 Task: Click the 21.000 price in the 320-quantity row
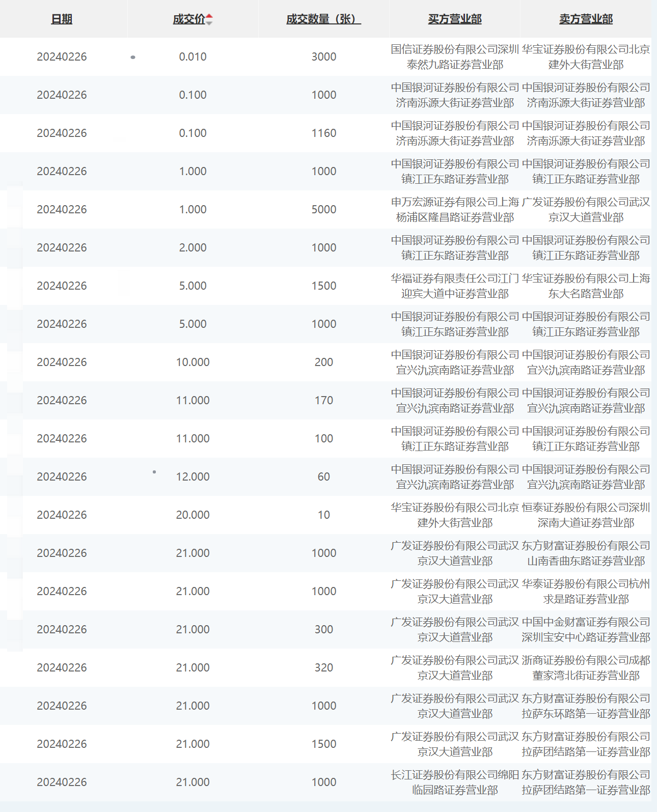[x=193, y=667]
